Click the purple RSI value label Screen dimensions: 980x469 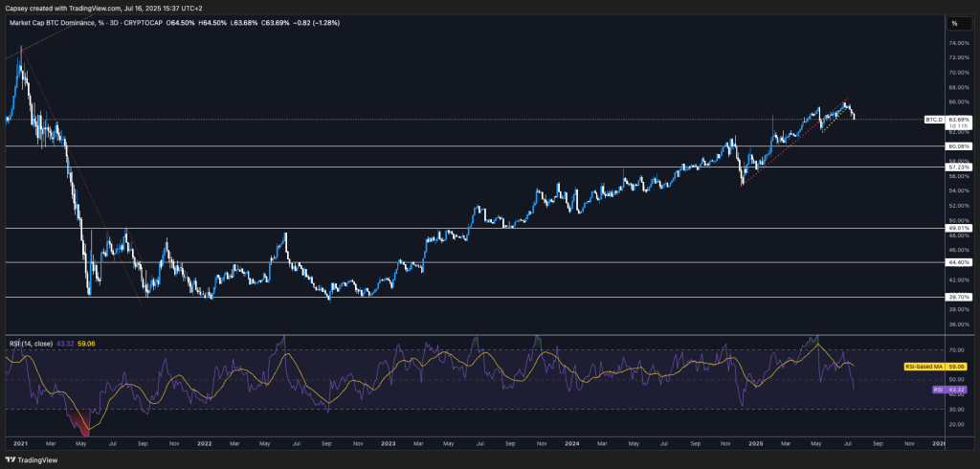pyautogui.click(x=938, y=390)
